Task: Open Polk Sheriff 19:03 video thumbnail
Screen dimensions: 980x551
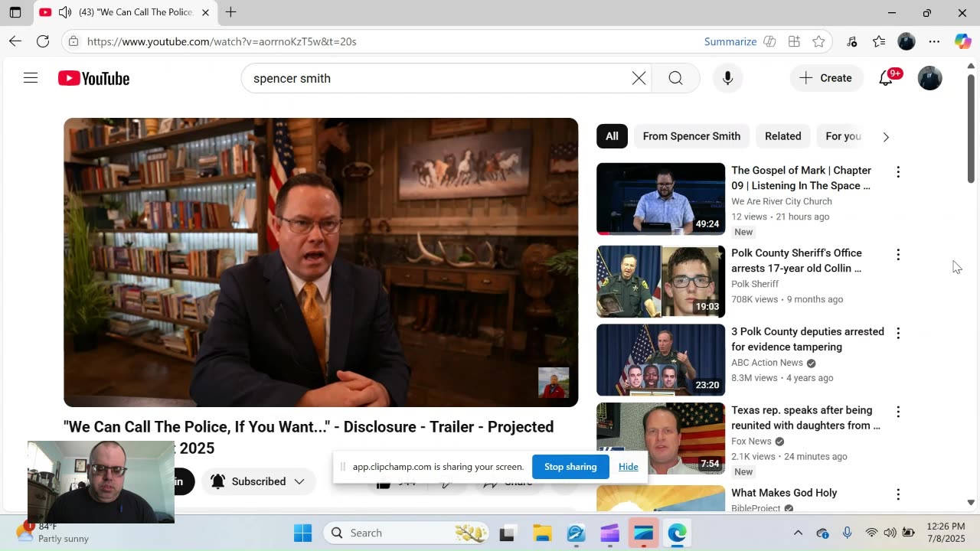Action: (661, 282)
